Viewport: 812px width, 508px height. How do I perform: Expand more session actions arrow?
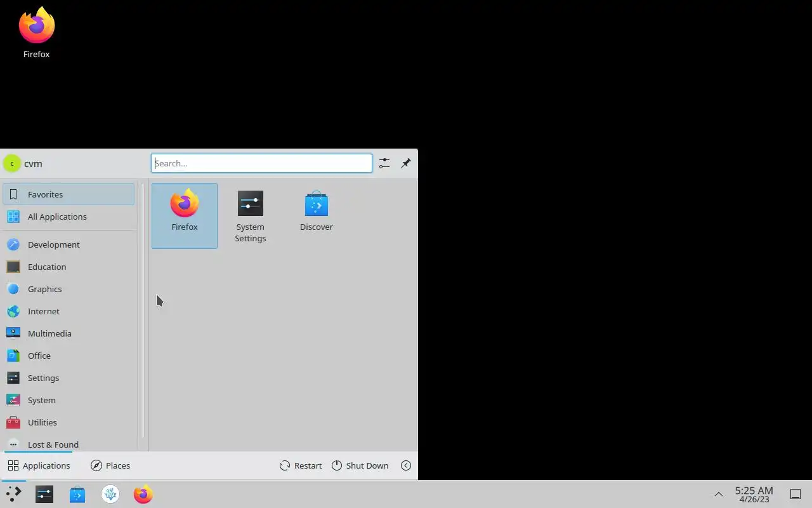(406, 465)
